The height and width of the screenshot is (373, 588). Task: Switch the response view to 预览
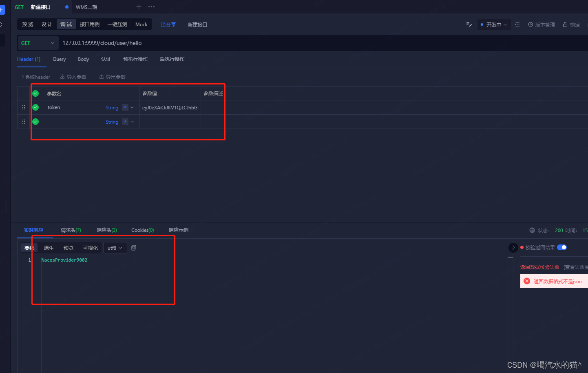pyautogui.click(x=69, y=248)
